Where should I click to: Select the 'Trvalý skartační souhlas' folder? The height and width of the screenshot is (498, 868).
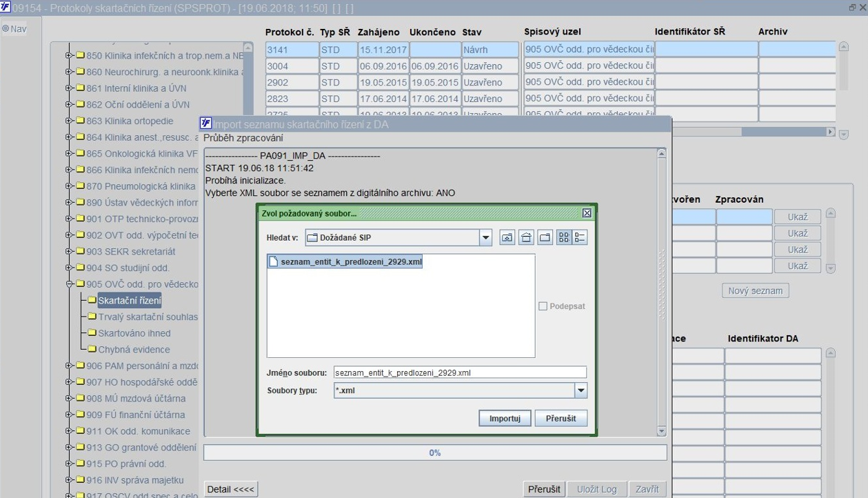[x=148, y=317]
